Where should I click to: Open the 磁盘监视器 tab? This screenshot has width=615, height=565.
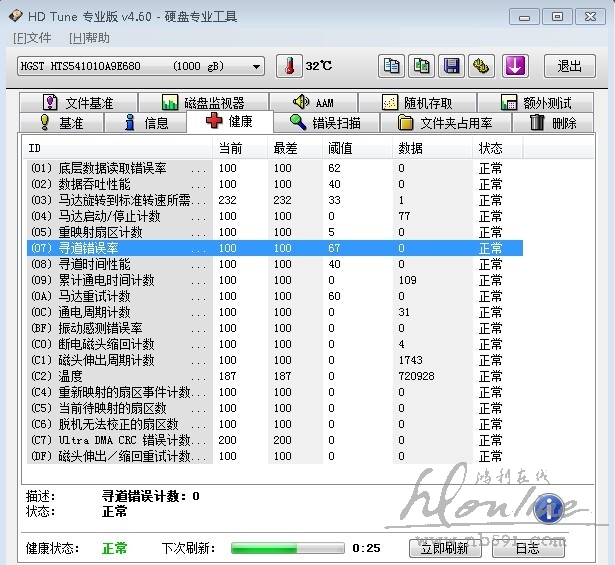click(203, 103)
